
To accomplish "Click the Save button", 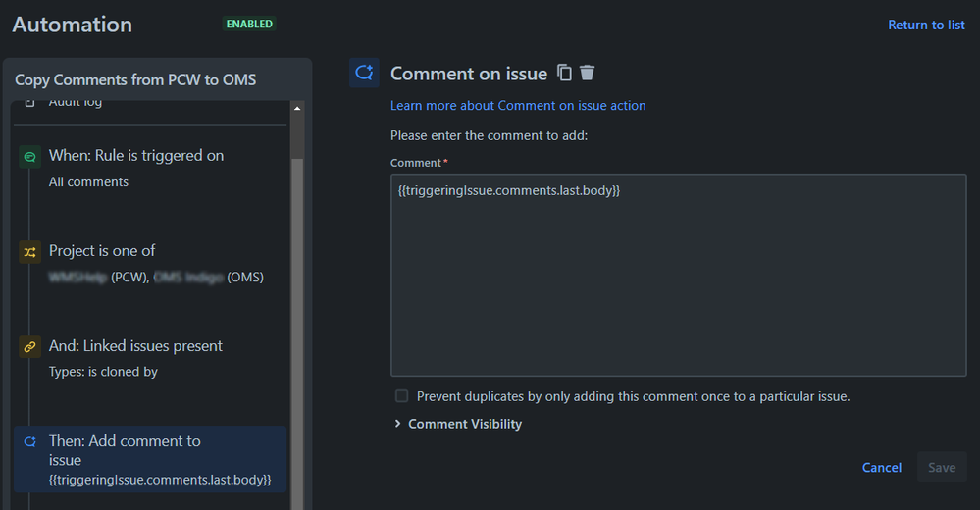I will point(942,468).
